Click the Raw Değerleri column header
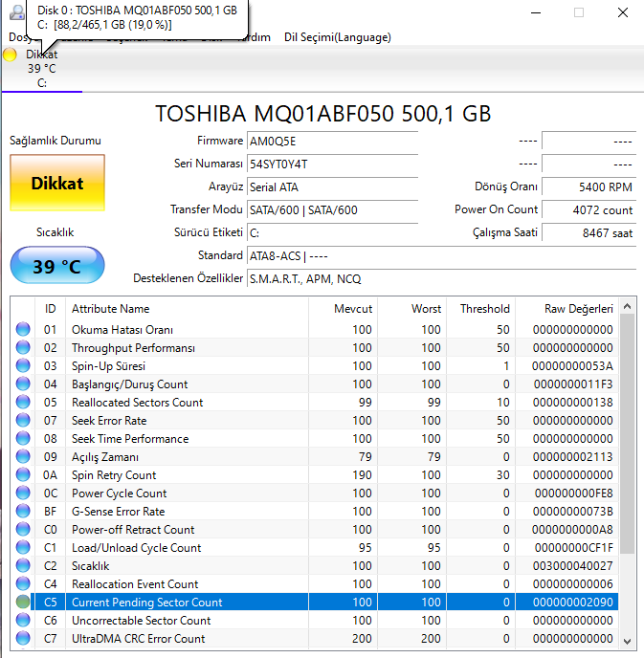Image resolution: width=644 pixels, height=658 pixels. coord(567,309)
